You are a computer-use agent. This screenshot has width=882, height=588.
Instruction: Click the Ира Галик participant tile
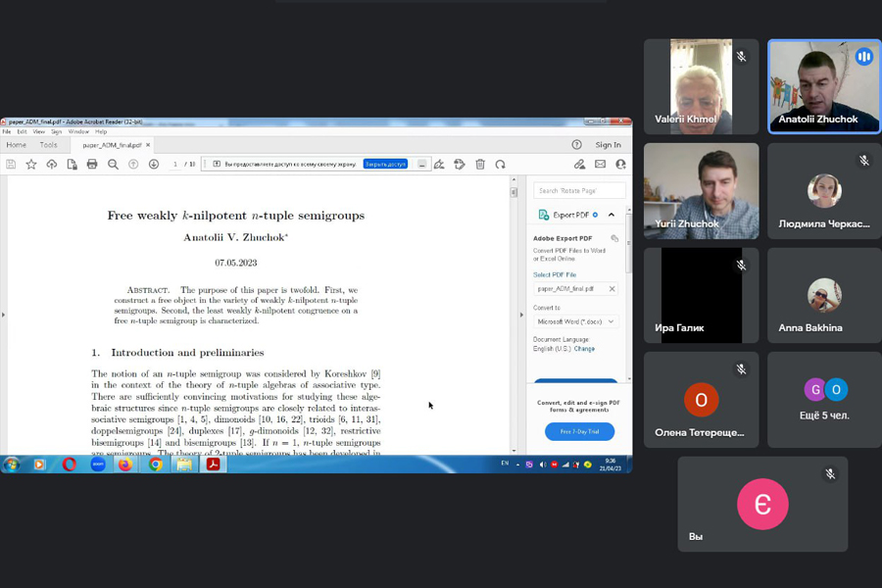(x=701, y=295)
